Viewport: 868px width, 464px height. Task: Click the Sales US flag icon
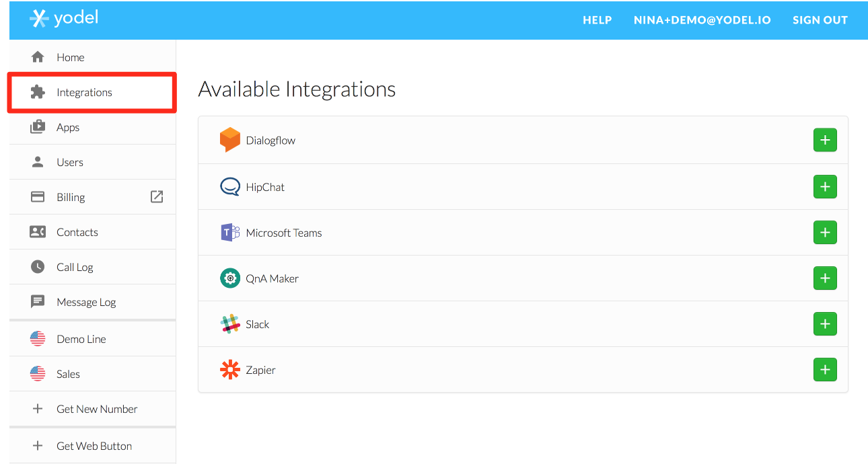click(x=38, y=374)
